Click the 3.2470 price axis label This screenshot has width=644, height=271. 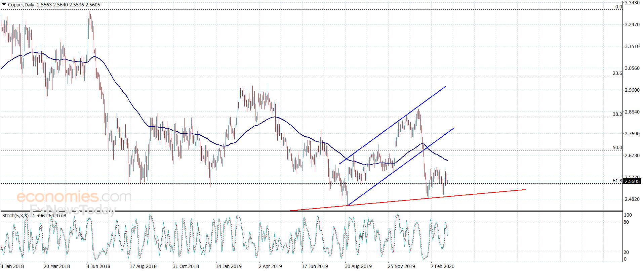click(x=632, y=25)
